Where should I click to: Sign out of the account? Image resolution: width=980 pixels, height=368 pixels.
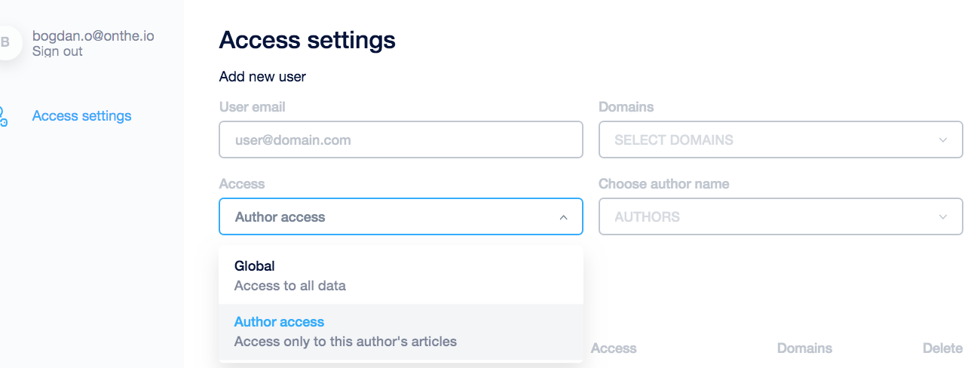[x=57, y=51]
